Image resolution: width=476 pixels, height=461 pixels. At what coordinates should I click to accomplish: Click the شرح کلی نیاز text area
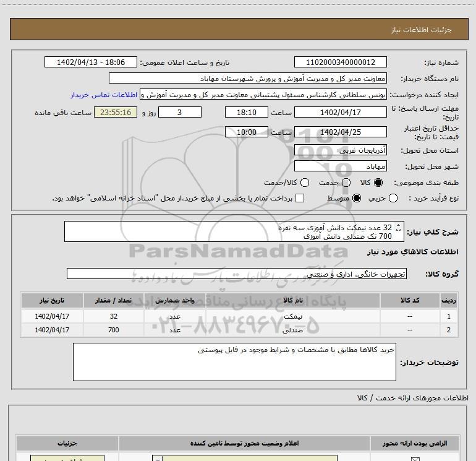click(x=234, y=231)
